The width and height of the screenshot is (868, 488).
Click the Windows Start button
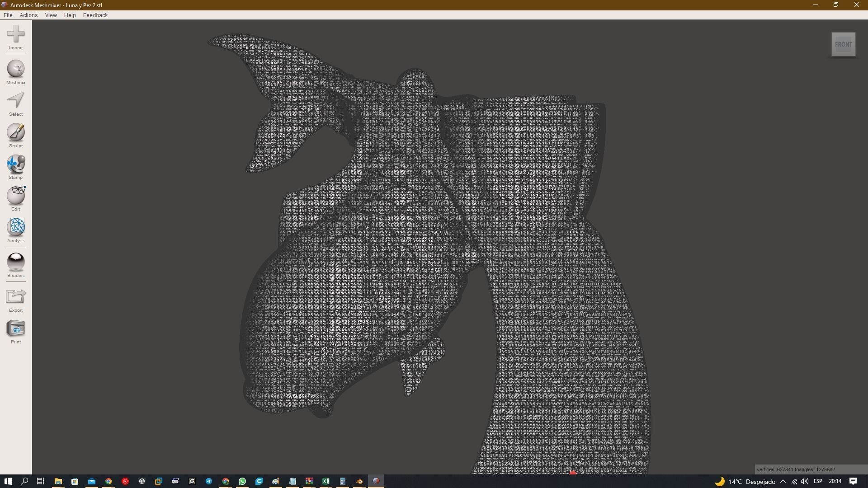point(7,481)
